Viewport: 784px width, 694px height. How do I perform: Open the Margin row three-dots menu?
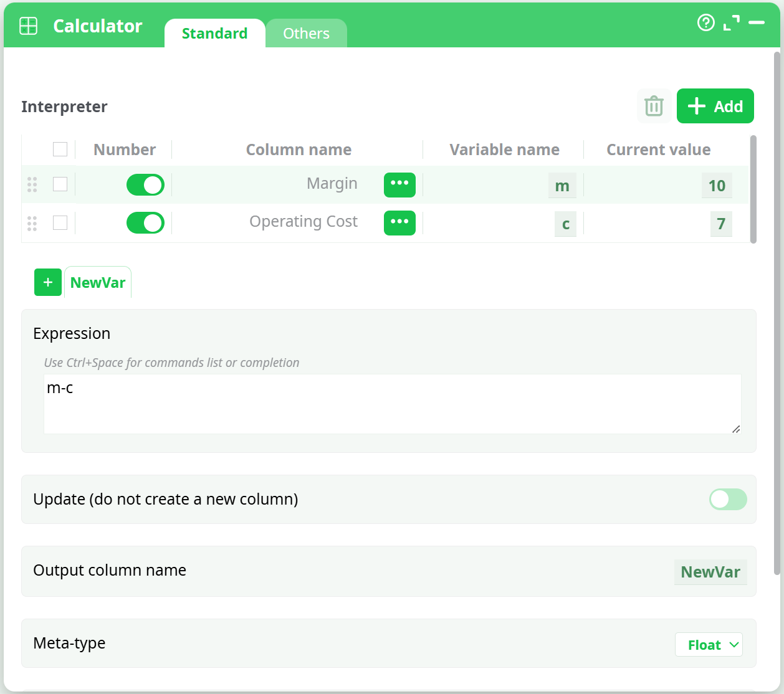click(399, 184)
